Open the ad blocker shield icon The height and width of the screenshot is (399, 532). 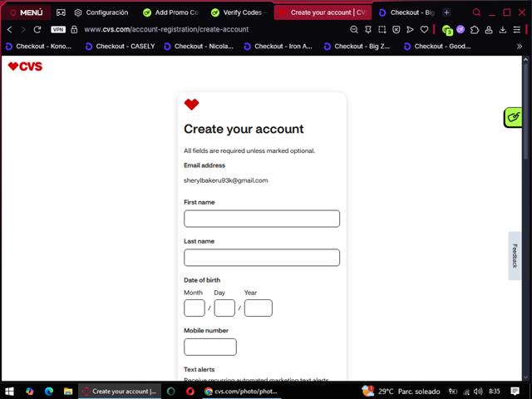396,30
